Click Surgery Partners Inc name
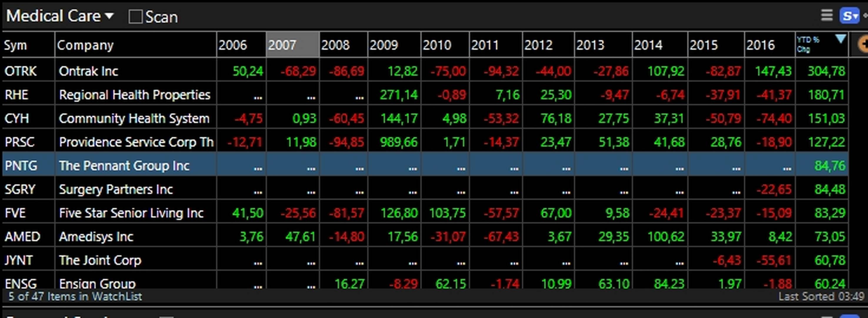The width and height of the screenshot is (868, 318). (116, 189)
